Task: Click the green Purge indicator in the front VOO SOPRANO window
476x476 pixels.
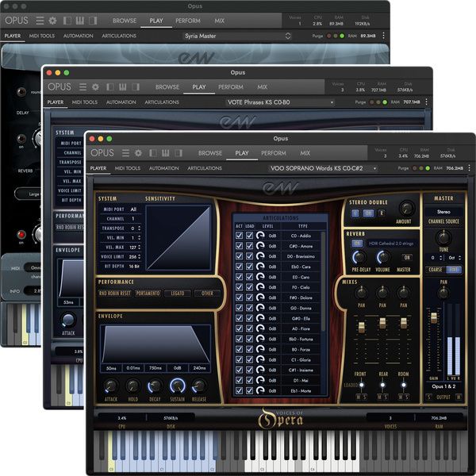Action: pyautogui.click(x=428, y=168)
